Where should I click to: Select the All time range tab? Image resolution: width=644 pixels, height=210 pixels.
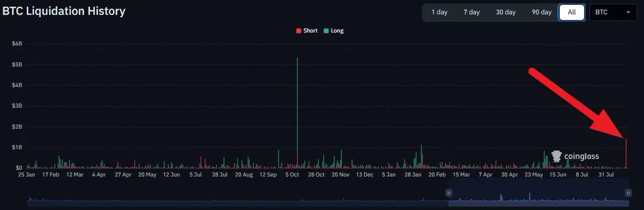[x=572, y=12]
